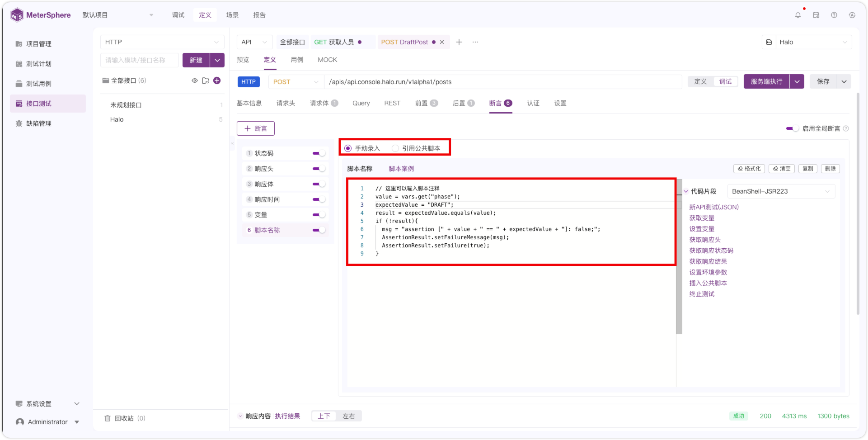868x440 pixels.
Task: Open the HTTP protocol dropdown
Action: [162, 42]
